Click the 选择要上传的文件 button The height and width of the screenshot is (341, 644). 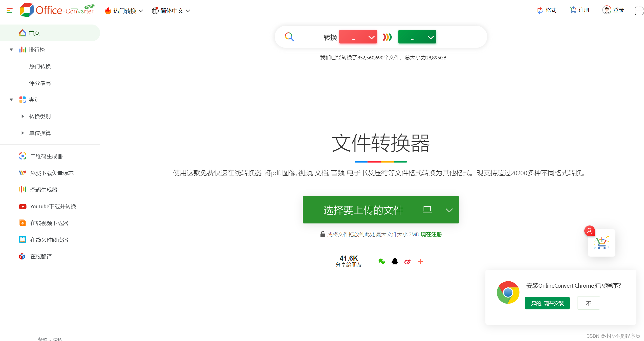point(363,210)
